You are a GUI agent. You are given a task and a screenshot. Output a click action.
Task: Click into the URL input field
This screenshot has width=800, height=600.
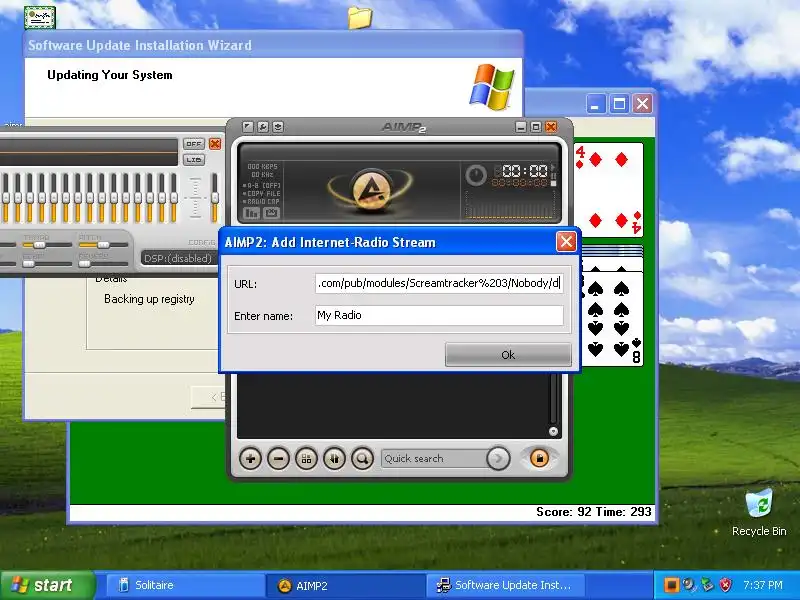(x=439, y=283)
